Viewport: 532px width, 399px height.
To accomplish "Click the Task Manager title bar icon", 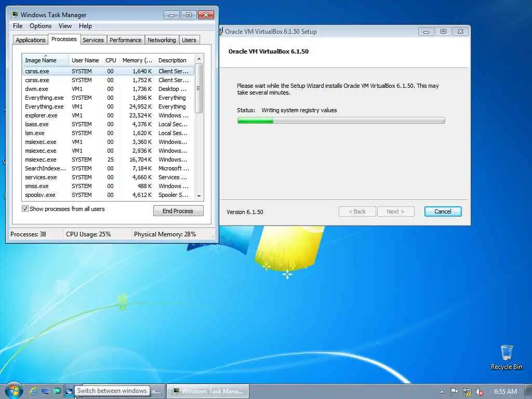I will tap(15, 15).
